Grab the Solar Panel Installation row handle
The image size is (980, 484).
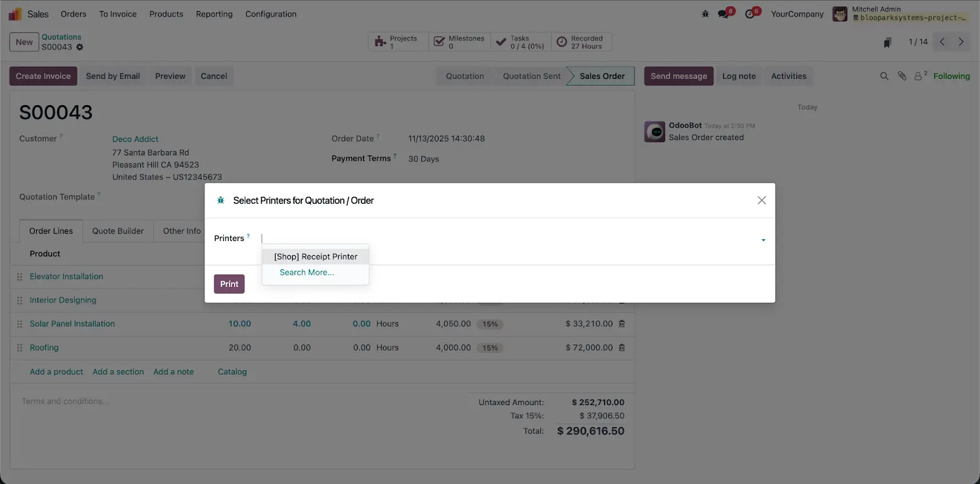click(x=20, y=324)
